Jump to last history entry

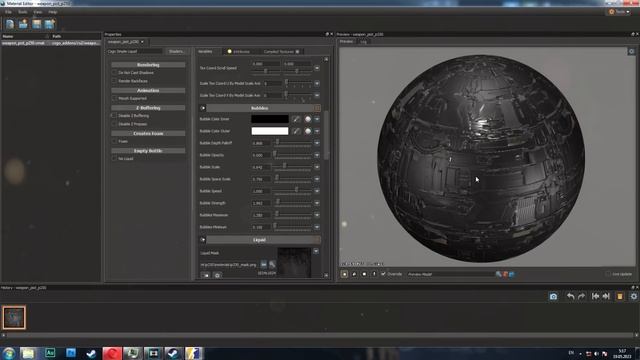(x=606, y=296)
